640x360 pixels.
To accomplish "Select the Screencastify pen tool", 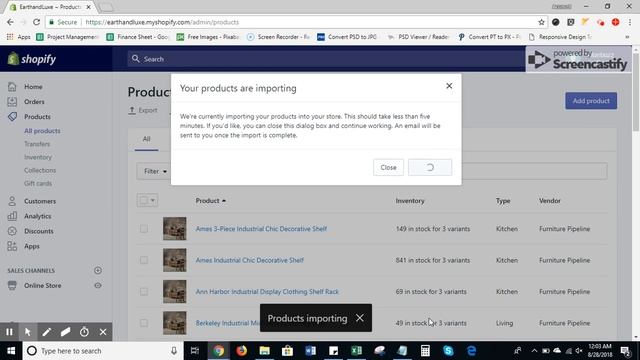I will [47, 332].
